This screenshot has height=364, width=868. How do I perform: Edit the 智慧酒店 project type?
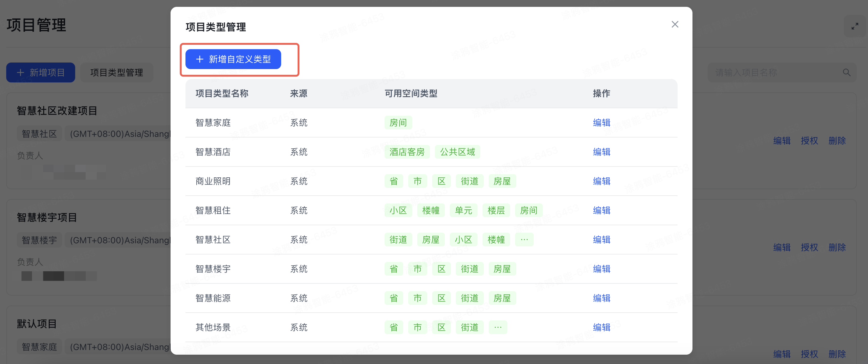[601, 152]
